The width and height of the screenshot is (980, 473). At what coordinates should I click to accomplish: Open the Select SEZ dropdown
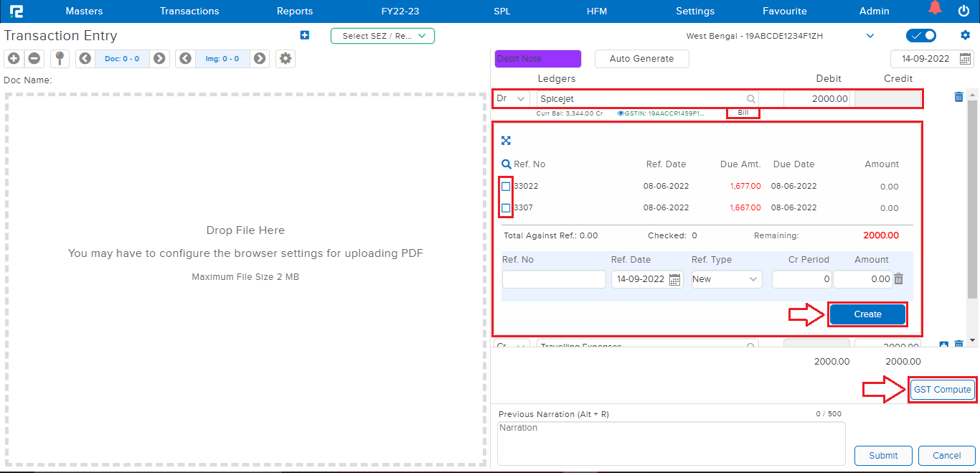382,36
